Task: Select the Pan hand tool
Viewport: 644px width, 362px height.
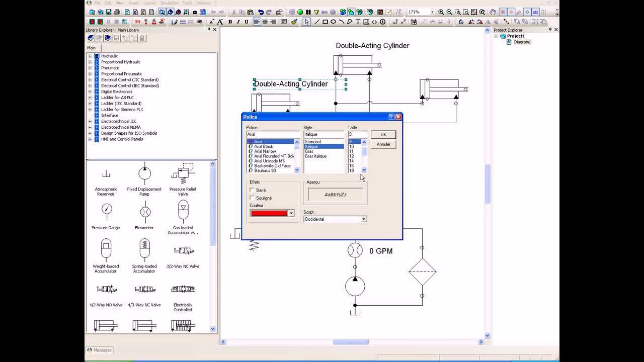Action: [x=493, y=12]
